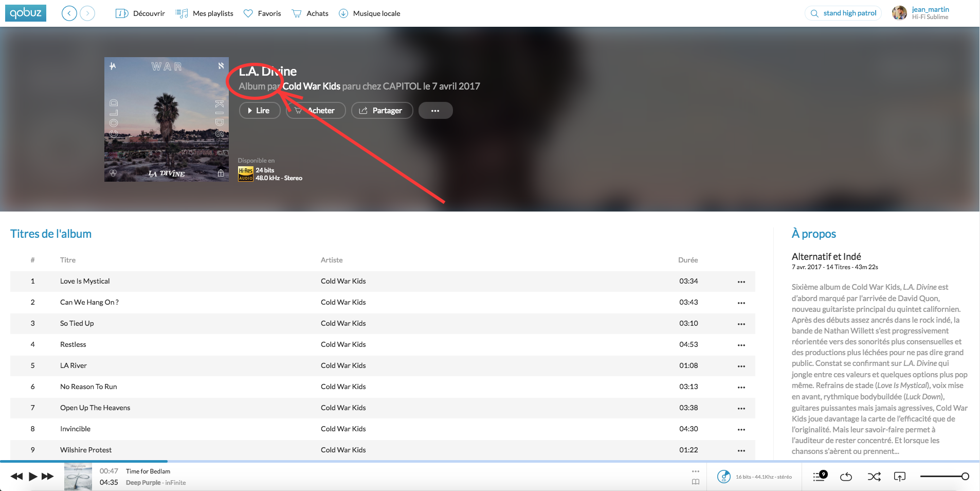This screenshot has height=491, width=980.
Task: Buy the album with Acheter button
Action: pos(316,111)
